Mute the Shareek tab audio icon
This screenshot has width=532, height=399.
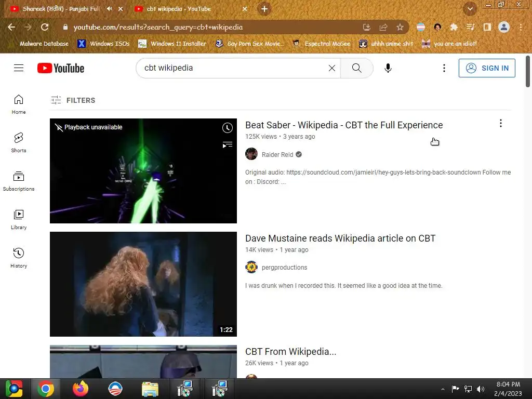click(109, 9)
